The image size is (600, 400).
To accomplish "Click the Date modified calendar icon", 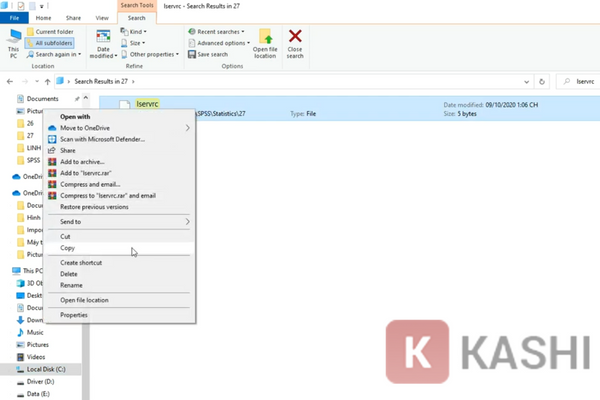I will 104,35.
